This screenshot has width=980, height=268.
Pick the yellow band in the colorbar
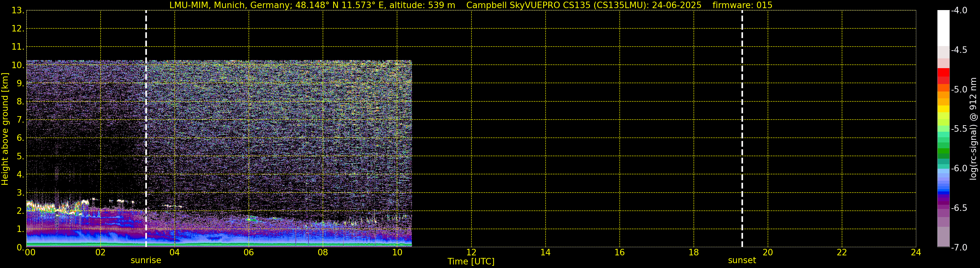(x=944, y=109)
